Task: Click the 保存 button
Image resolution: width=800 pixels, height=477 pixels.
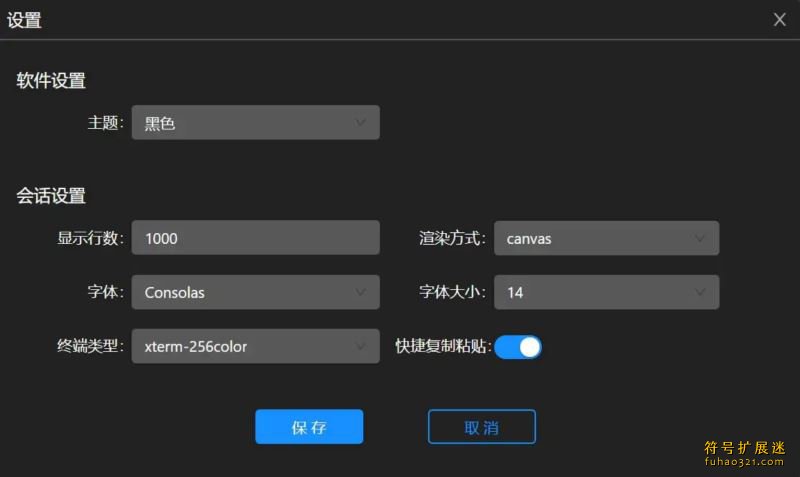Action: [x=309, y=427]
